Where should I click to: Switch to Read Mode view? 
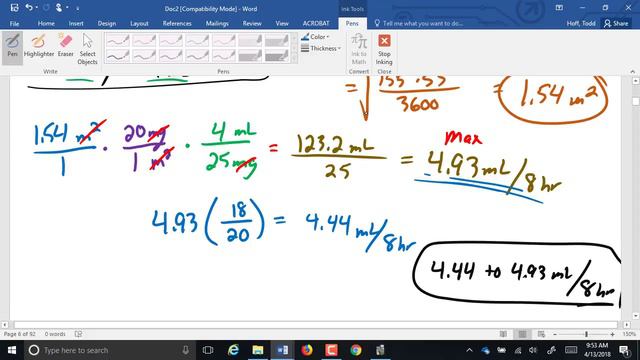[503, 334]
